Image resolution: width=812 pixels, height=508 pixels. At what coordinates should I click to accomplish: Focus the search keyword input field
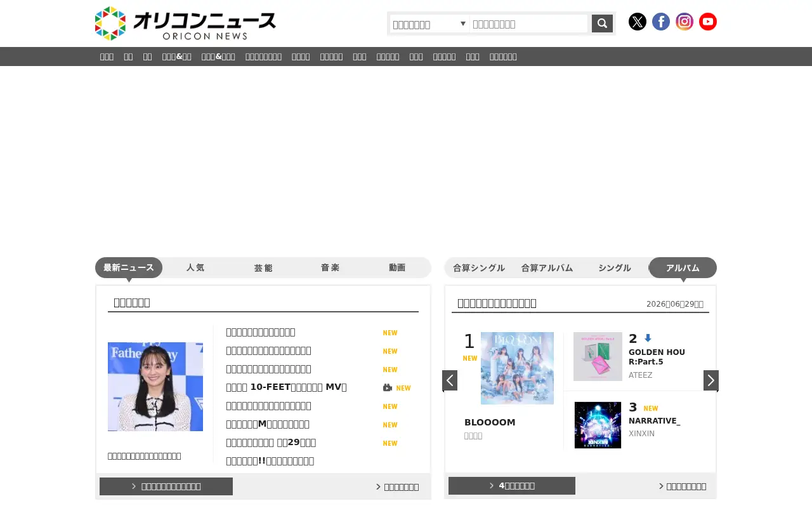pyautogui.click(x=529, y=24)
